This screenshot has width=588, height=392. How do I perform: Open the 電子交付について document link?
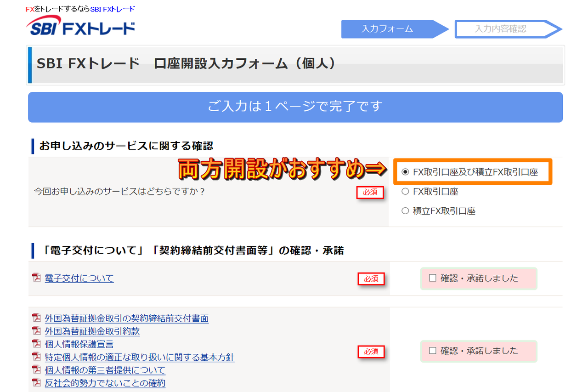click(x=79, y=278)
